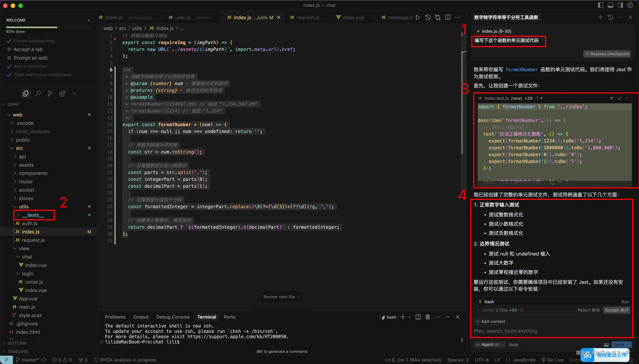639x364 pixels.
Task: Expand the __tests__ folder
Action: [x=33, y=215]
